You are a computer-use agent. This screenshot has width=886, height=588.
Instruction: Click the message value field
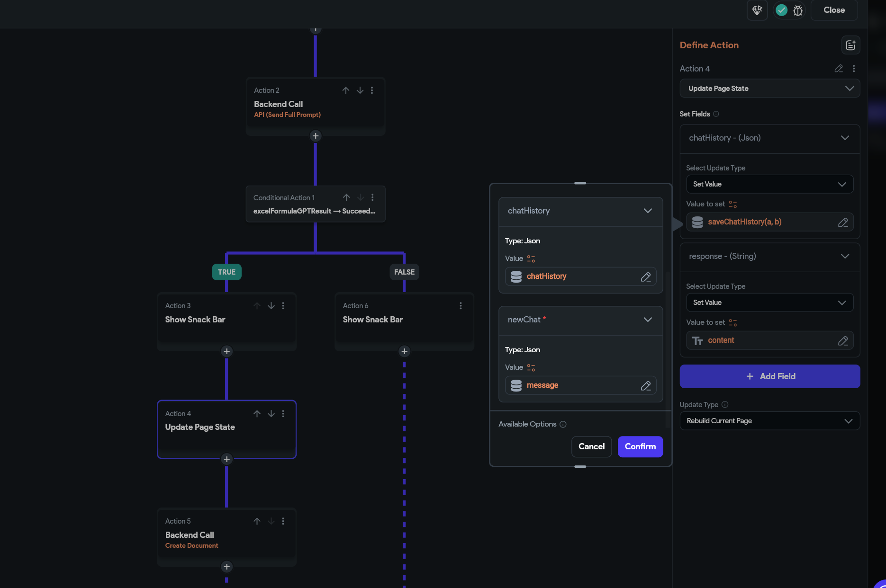point(580,385)
